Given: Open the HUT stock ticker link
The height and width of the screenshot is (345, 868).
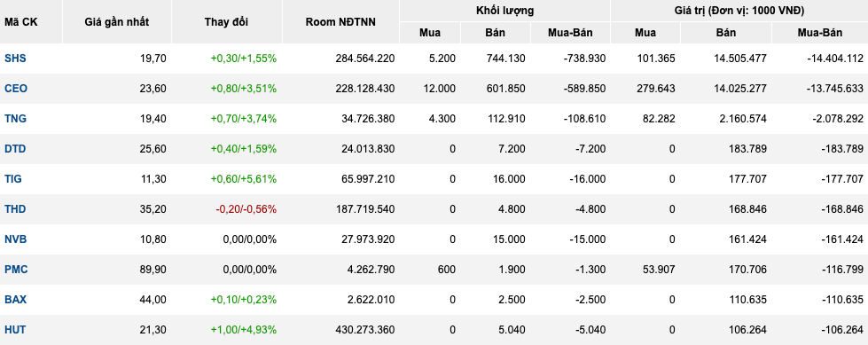Looking at the screenshot, I should [x=15, y=330].
